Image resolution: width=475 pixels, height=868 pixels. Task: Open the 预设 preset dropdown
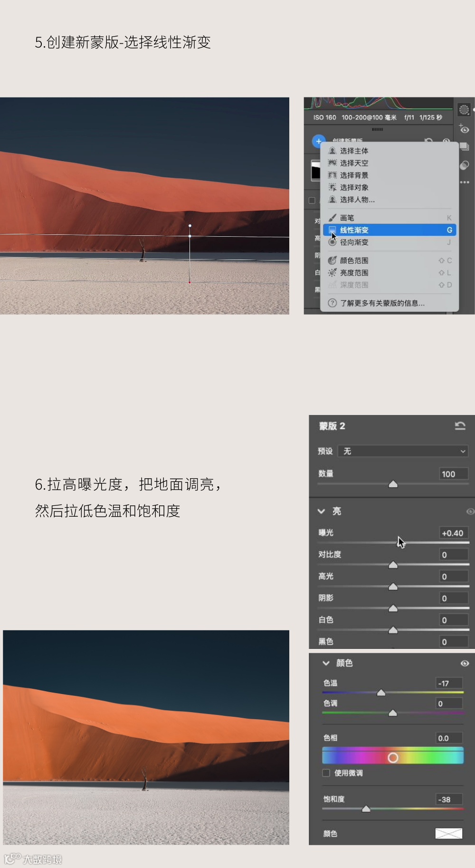403,451
